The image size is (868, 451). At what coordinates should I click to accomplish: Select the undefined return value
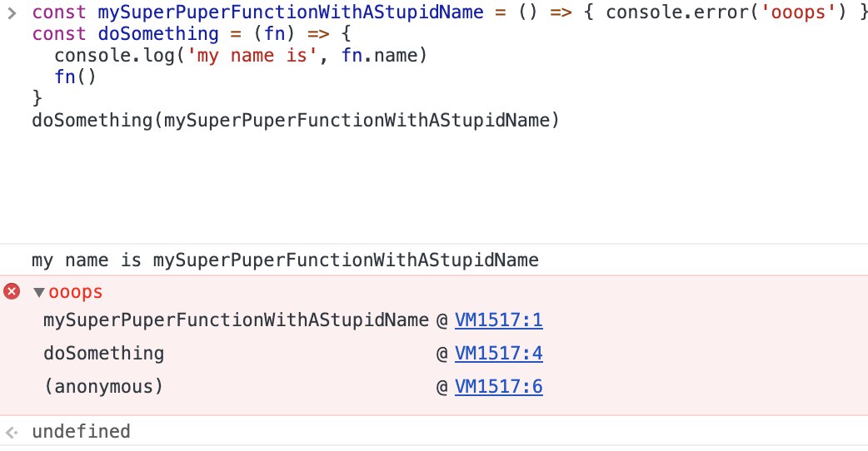(x=81, y=431)
